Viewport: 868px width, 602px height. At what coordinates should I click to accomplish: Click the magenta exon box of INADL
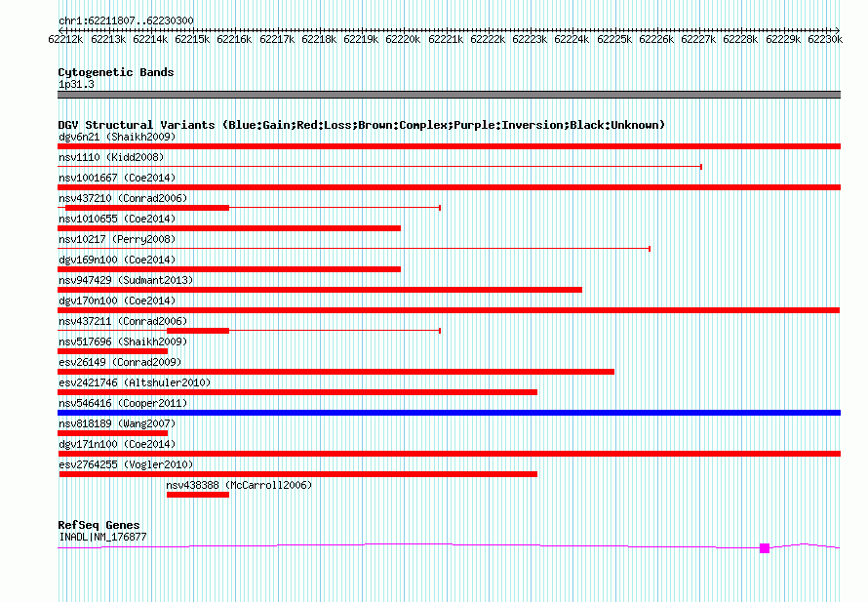[765, 547]
